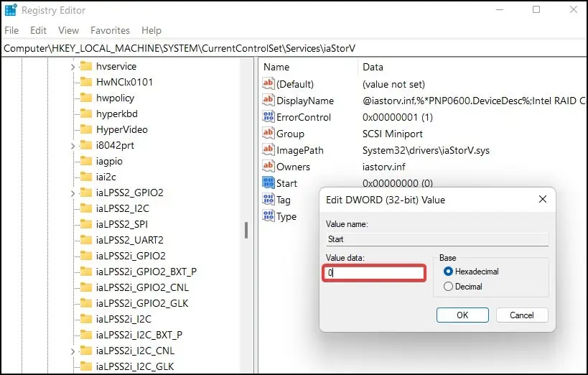Click the string icon beside ImagePath
Screen dimensions: 588x375
coord(268,149)
